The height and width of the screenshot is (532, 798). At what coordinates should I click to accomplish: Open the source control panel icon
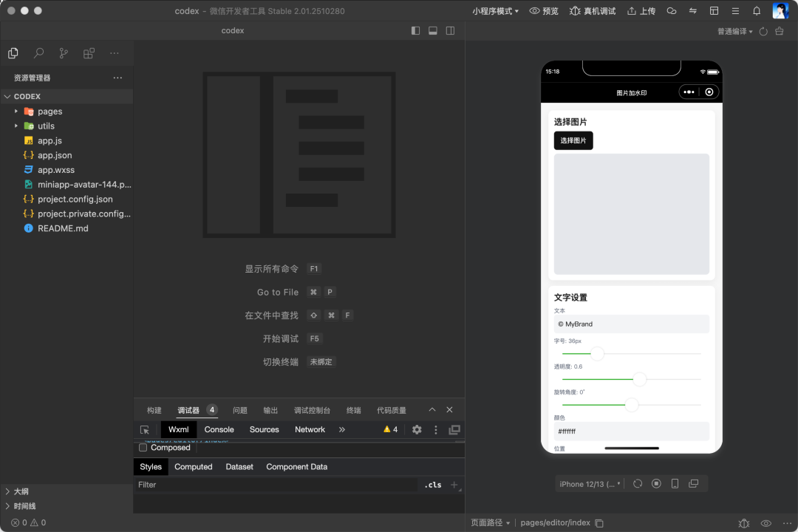(64, 52)
